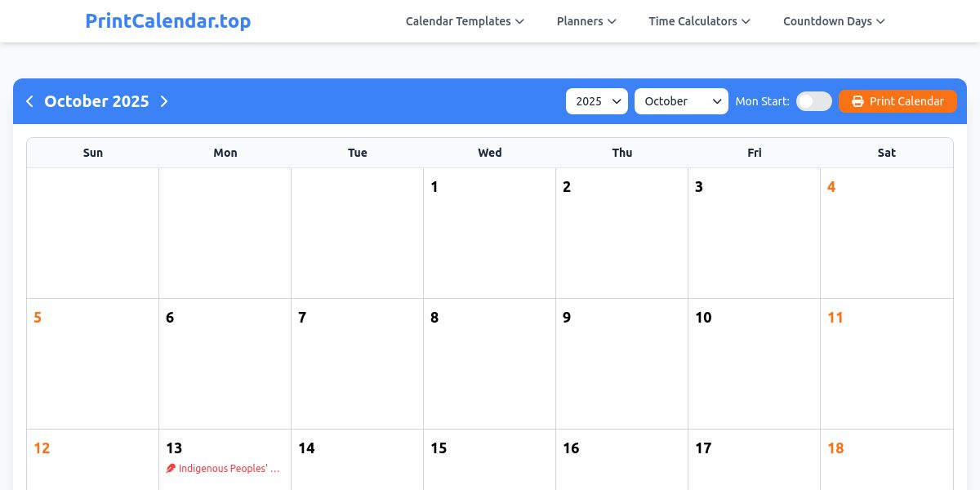Screen dimensions: 980x490
Task: Select the October 1 day cell
Action: pos(490,234)
